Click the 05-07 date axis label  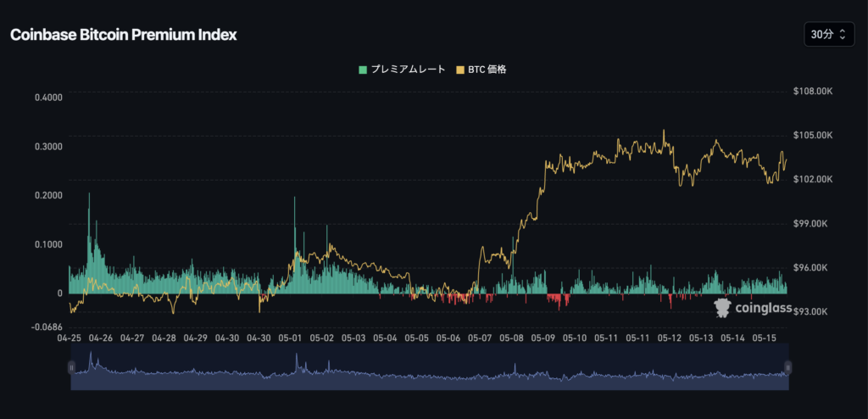tap(480, 338)
